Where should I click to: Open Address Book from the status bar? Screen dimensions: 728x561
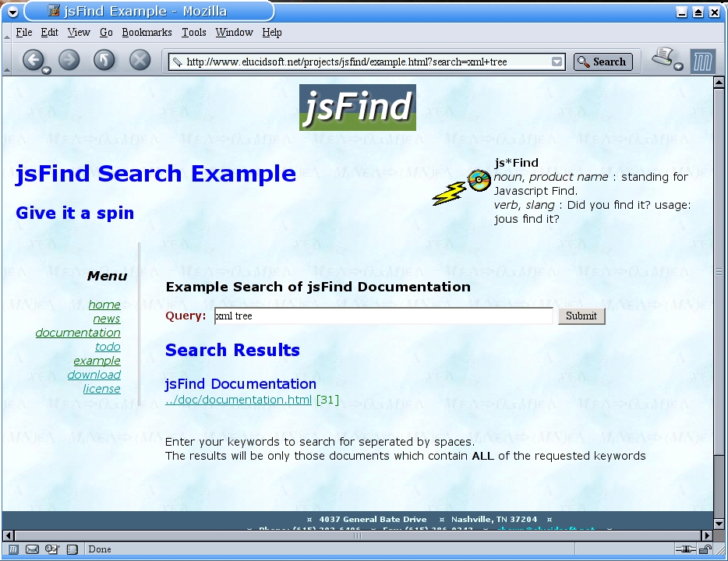(72, 549)
